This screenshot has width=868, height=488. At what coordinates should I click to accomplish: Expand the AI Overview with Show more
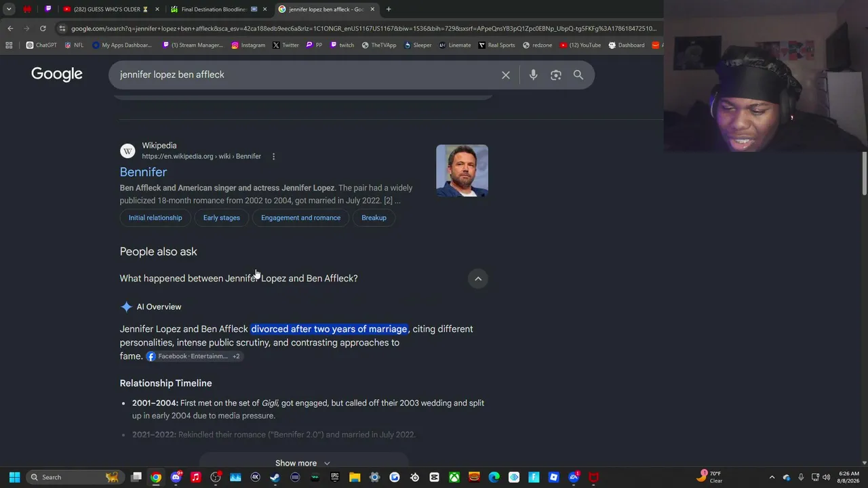click(303, 464)
